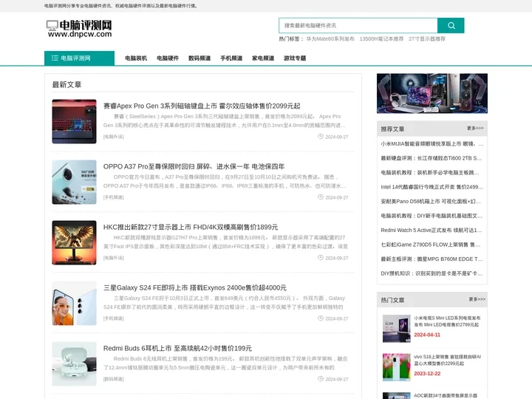Open recommended article Redmi Watch 5 Active正式发布
This screenshot has width=532, height=399.
(x=432, y=230)
